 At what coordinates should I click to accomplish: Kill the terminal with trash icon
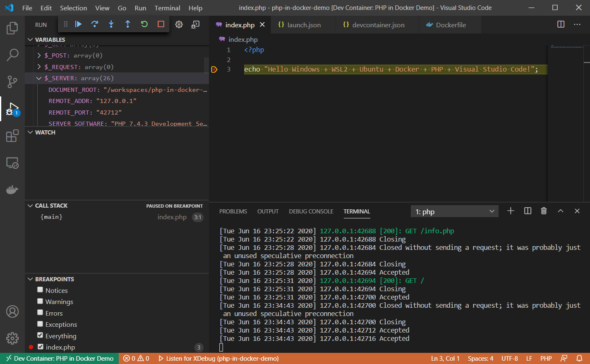(544, 211)
